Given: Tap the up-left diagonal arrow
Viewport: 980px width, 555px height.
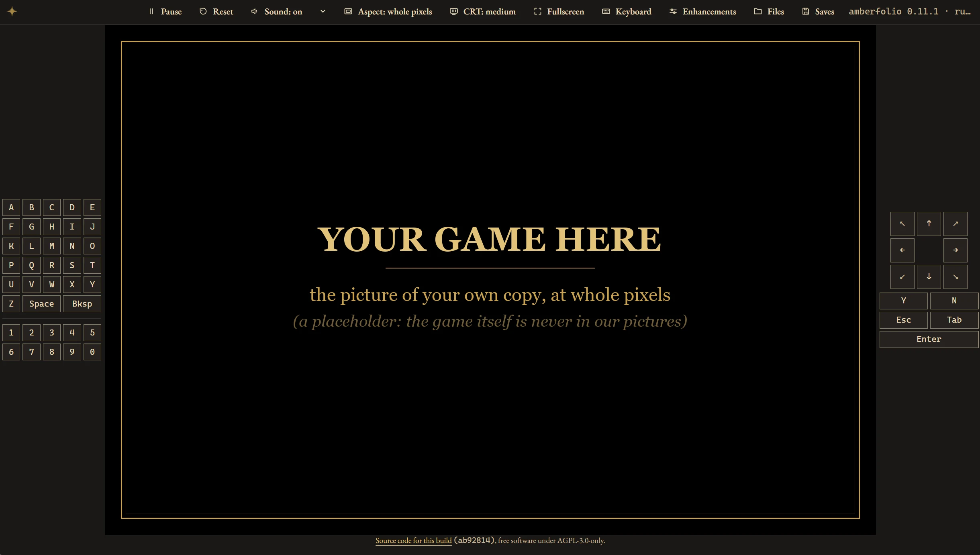Looking at the screenshot, I should [x=902, y=224].
